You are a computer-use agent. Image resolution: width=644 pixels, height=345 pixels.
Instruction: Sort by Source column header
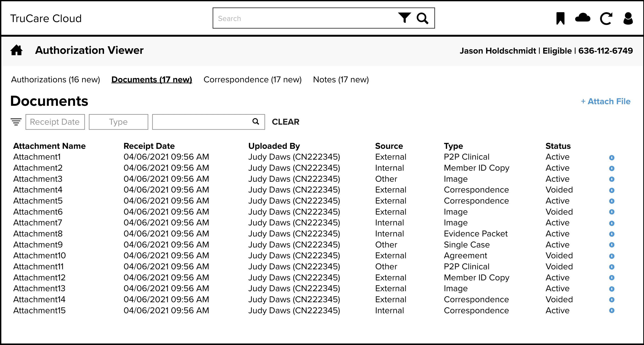pyautogui.click(x=389, y=146)
